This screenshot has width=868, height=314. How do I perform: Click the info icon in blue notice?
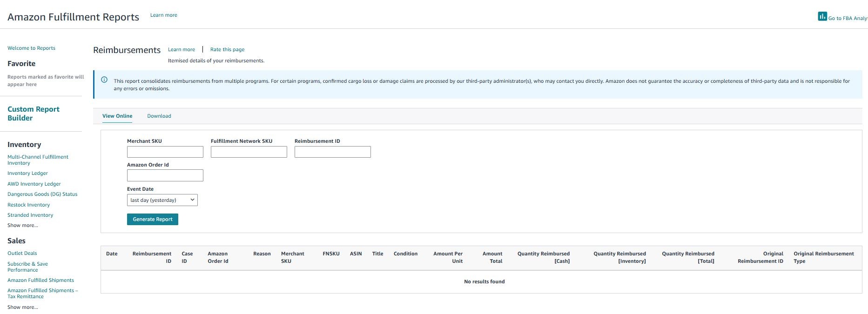coord(104,80)
